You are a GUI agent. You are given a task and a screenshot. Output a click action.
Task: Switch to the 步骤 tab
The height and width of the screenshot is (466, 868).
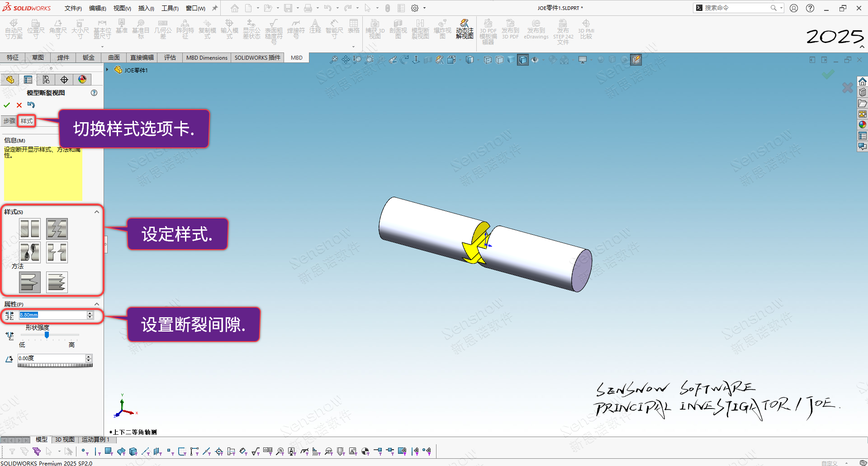(9, 121)
